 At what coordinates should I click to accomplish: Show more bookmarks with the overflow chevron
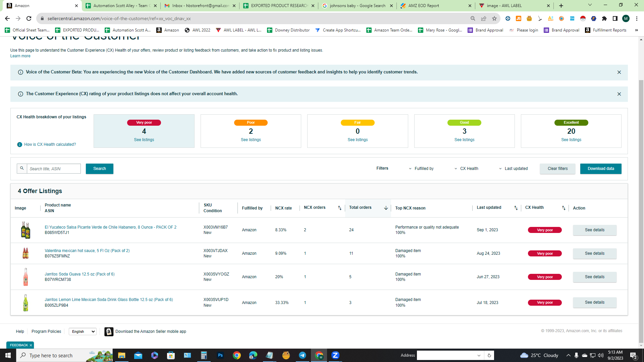pos(636,30)
